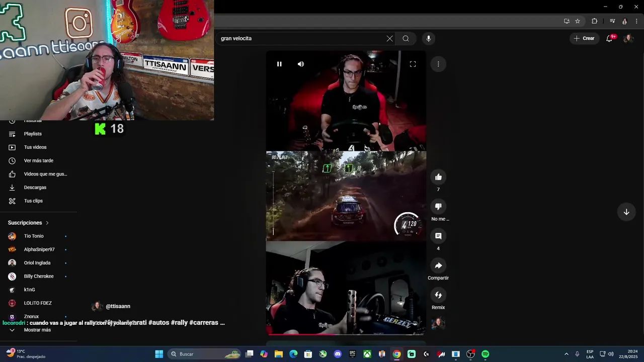Expand the Suscripciones section chevron
Image resolution: width=644 pixels, height=362 pixels.
click(x=47, y=223)
